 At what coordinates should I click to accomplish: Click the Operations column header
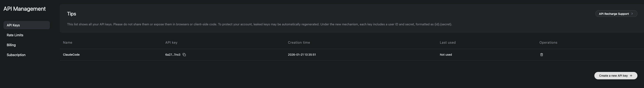pyautogui.click(x=548, y=42)
